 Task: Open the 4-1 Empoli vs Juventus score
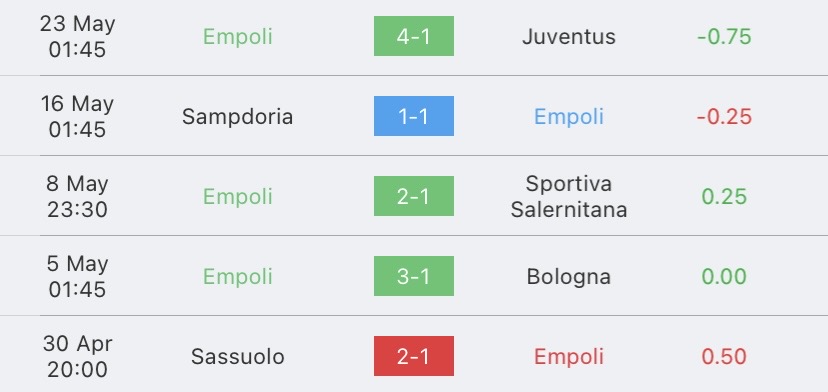click(x=413, y=36)
